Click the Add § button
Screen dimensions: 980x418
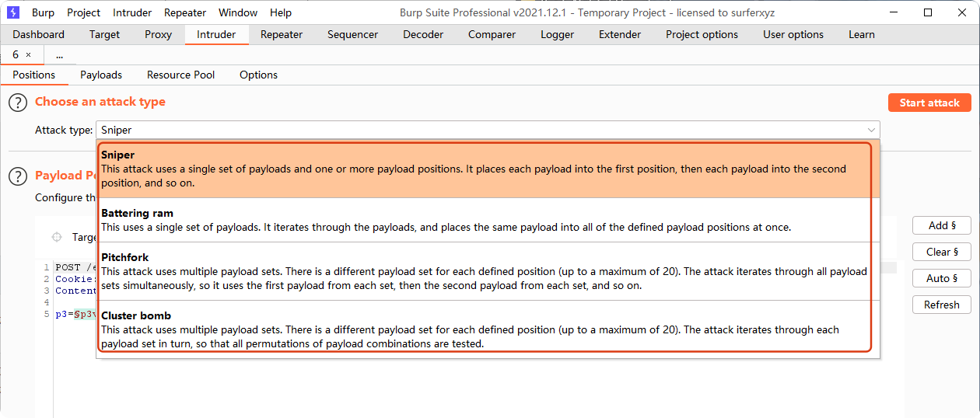point(942,225)
